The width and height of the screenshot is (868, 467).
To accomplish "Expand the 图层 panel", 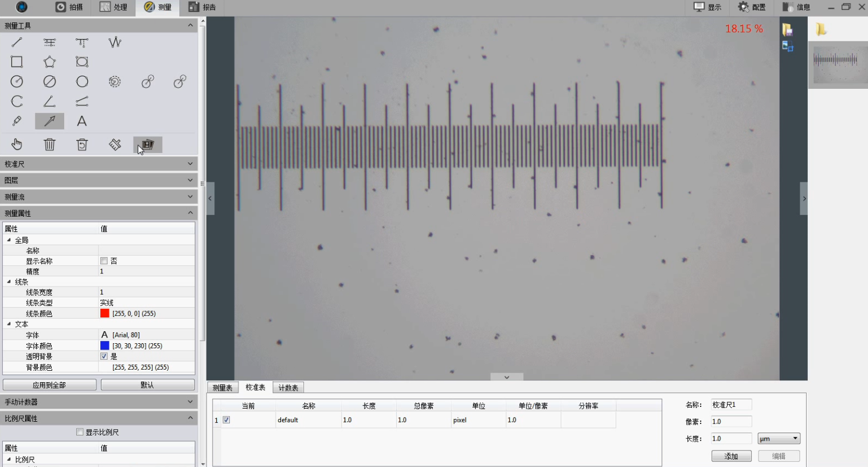I will tap(99, 180).
